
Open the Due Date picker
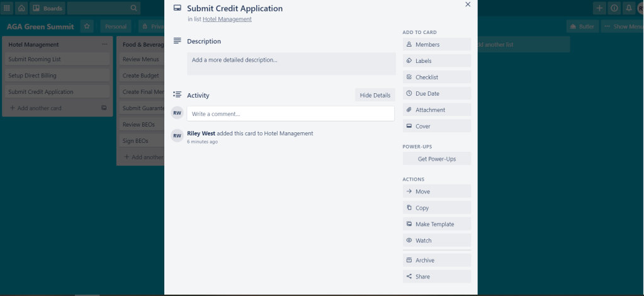click(x=437, y=94)
